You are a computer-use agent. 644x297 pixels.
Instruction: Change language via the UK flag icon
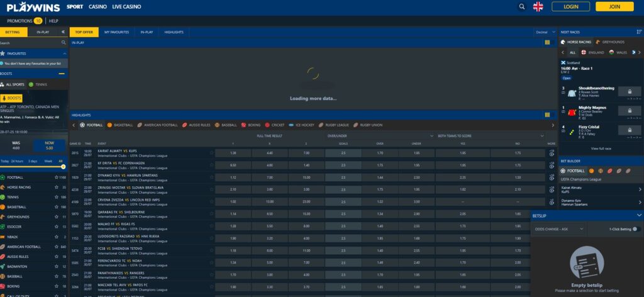click(x=538, y=6)
